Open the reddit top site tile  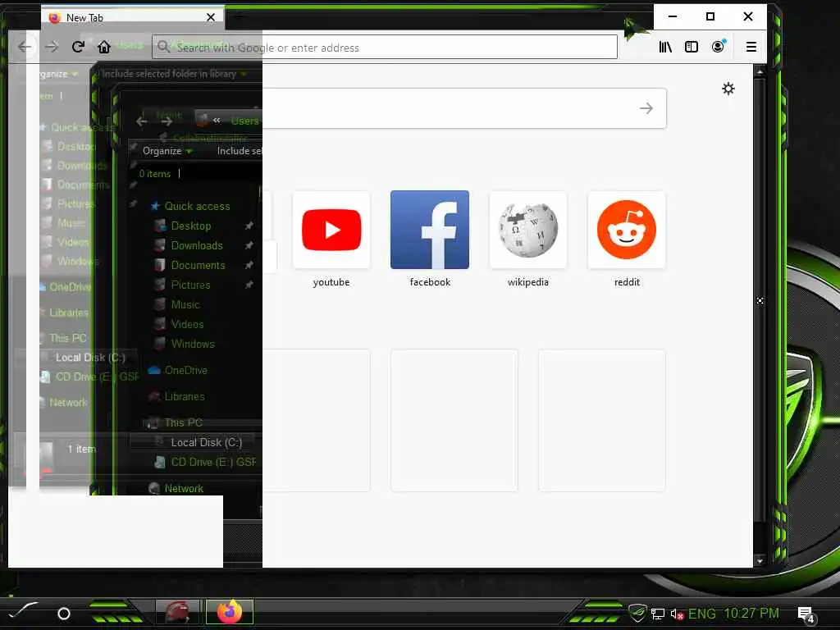pos(627,230)
